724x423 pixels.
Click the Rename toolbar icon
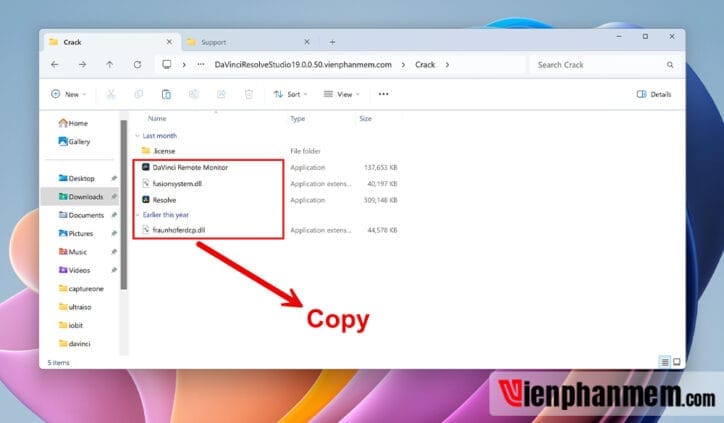point(193,94)
